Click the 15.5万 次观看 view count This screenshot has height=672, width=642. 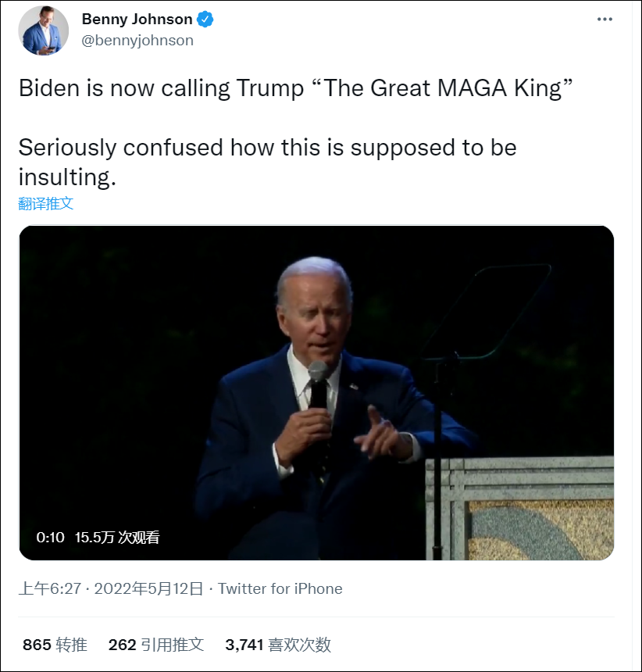pos(117,538)
